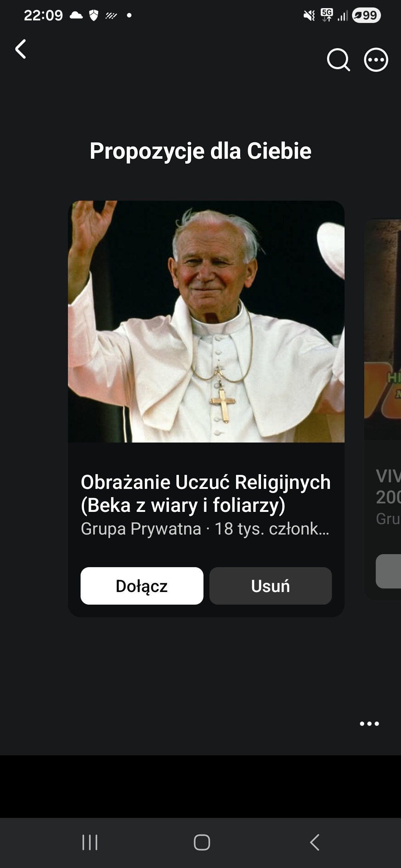
Task: Tap the muted sound icon in status bar
Action: point(309,15)
